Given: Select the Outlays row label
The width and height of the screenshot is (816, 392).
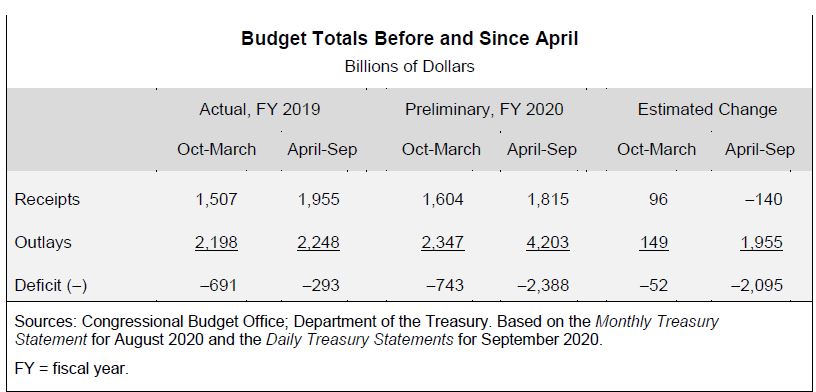Looking at the screenshot, I should [43, 242].
